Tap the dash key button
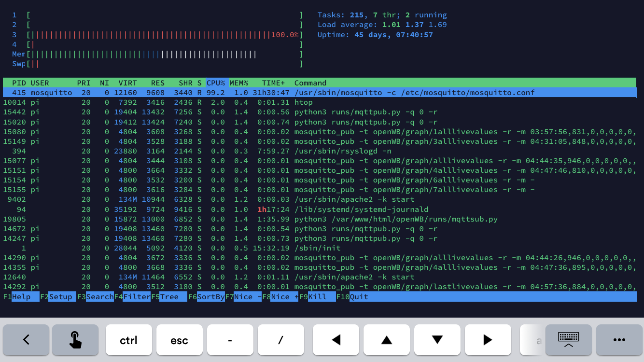Viewport: 644px width, 362px height. (230, 340)
